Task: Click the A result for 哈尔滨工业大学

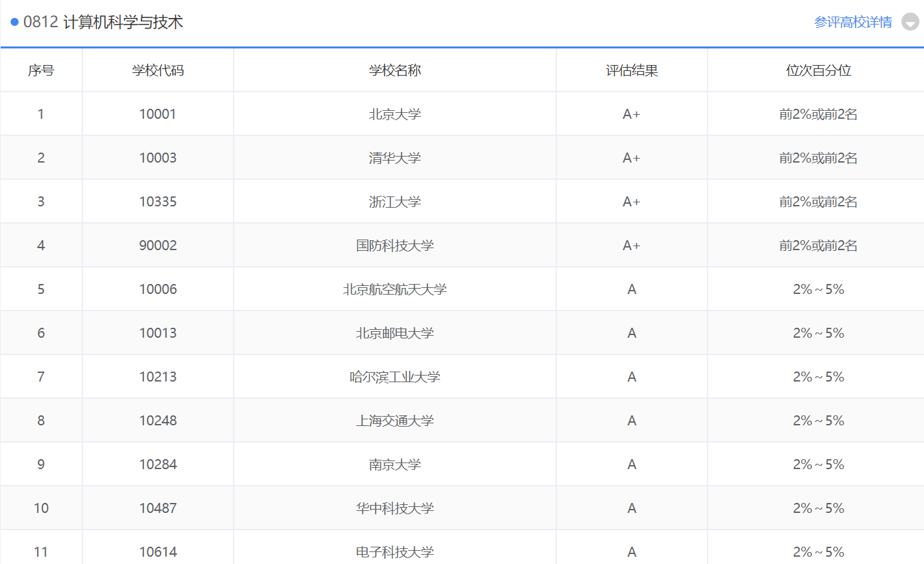Action: tap(632, 377)
